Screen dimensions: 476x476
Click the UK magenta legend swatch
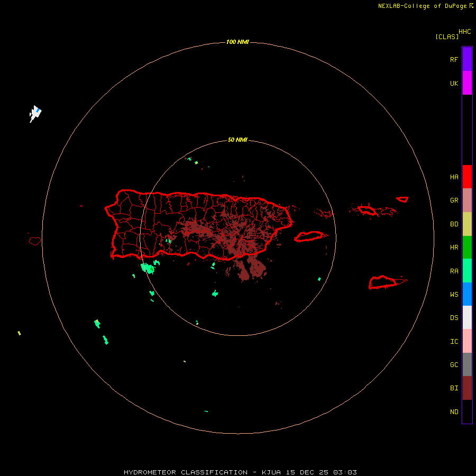[467, 83]
